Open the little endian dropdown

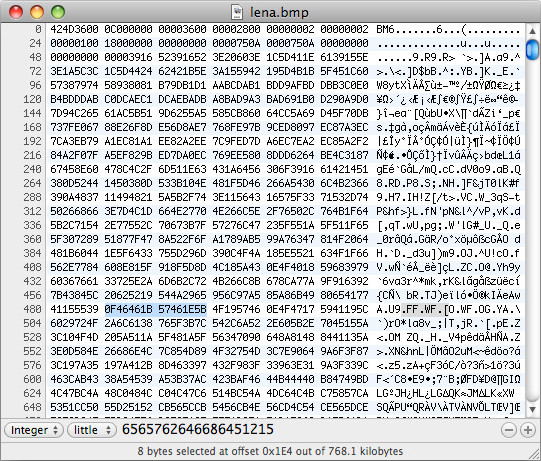[x=91, y=430]
